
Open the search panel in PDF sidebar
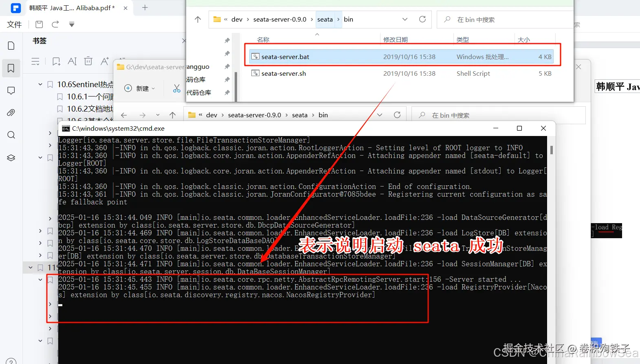click(11, 135)
